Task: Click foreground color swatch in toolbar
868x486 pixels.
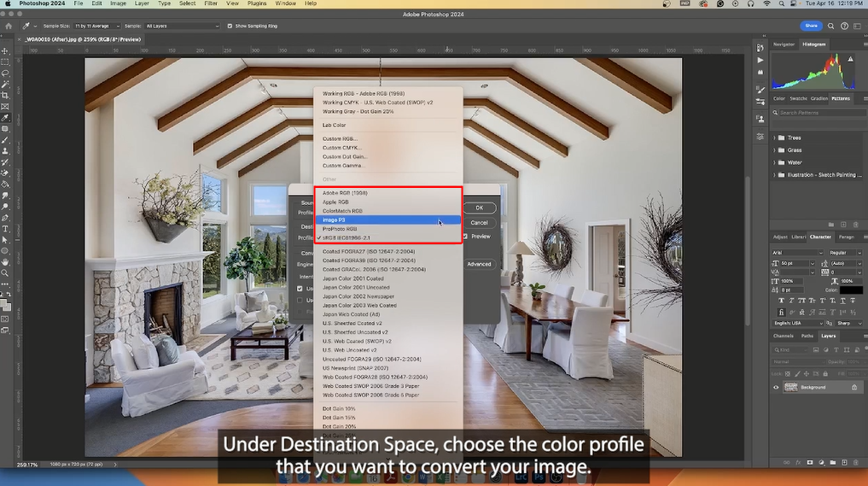Action: pos(4,303)
